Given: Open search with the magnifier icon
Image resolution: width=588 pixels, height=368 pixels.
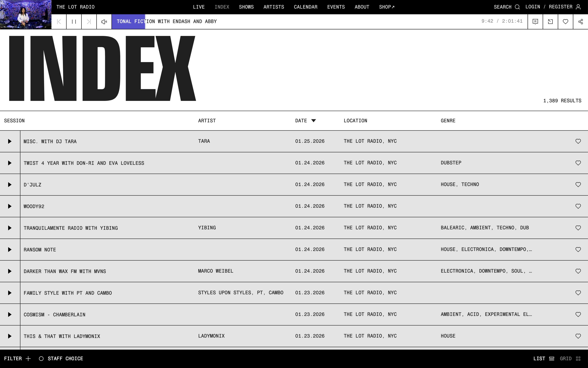Looking at the screenshot, I should tap(517, 7).
